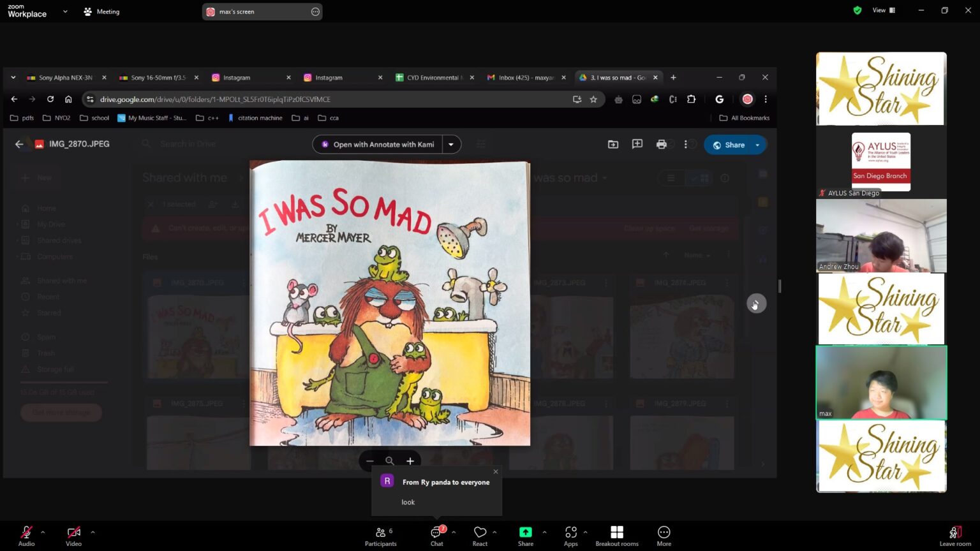Open the Zoom Chat panel

tap(437, 536)
